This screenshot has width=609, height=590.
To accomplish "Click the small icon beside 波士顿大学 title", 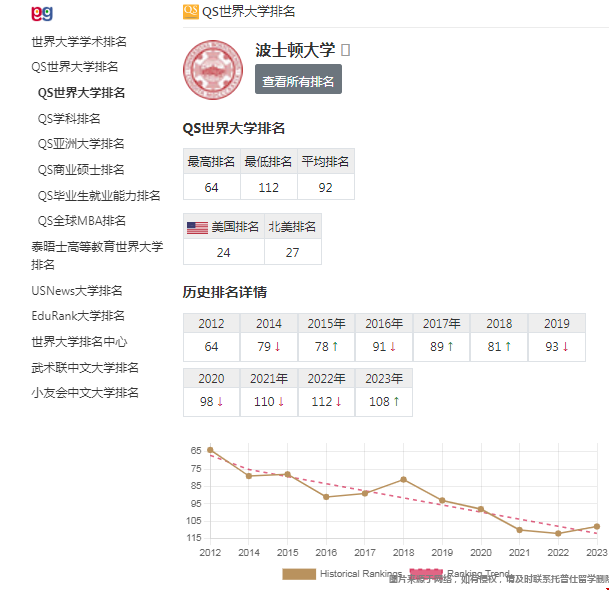I will [x=345, y=50].
